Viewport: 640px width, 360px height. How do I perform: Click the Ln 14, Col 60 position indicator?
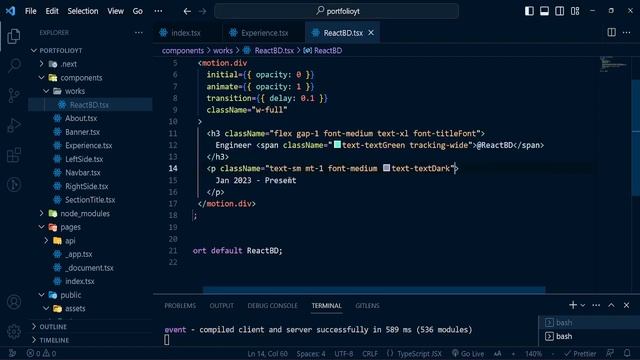(x=267, y=353)
